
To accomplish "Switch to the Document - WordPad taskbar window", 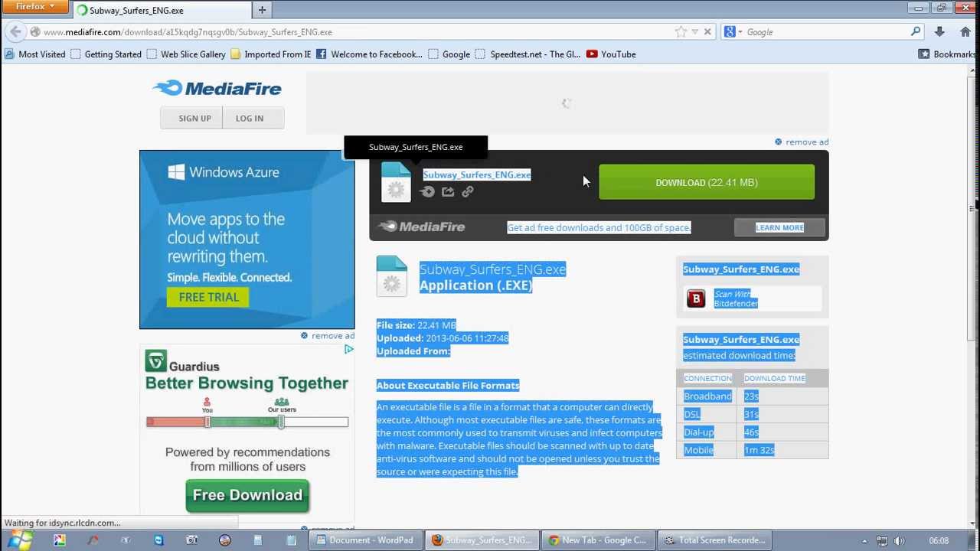I will 364,540.
